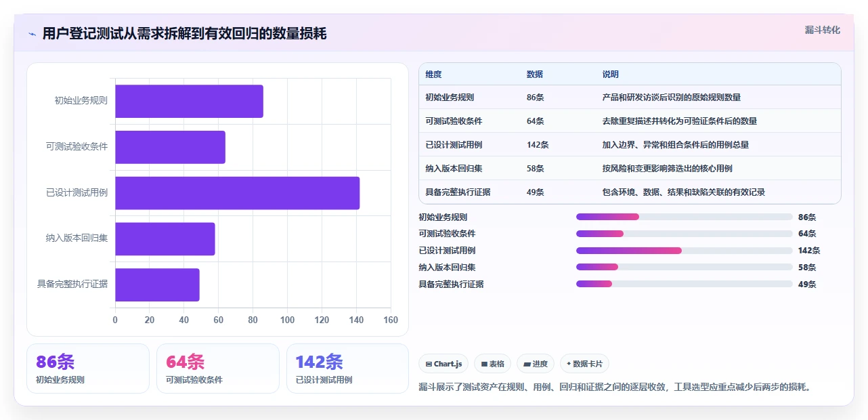This screenshot has height=420, width=868.
Task: Select the Chart.js tag chip
Action: (443, 364)
